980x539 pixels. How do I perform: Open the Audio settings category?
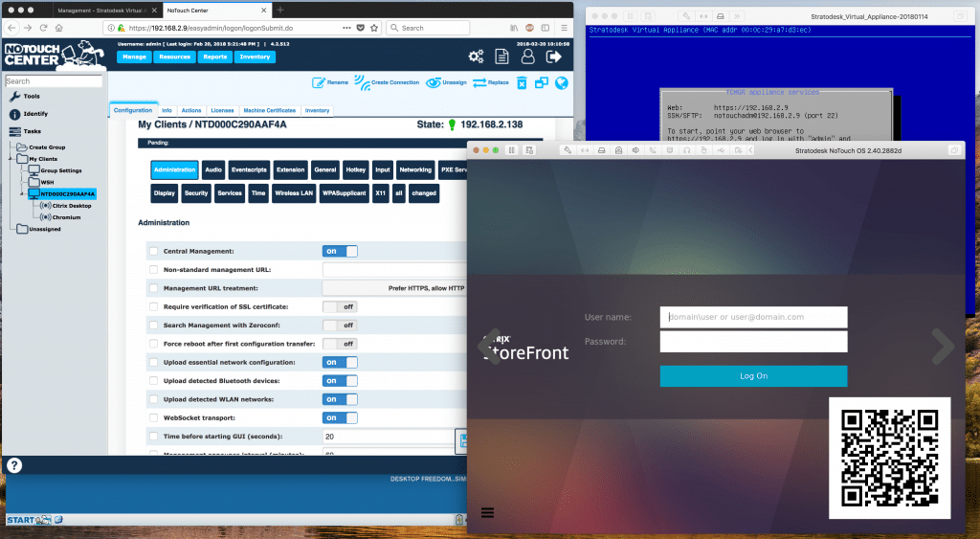213,170
